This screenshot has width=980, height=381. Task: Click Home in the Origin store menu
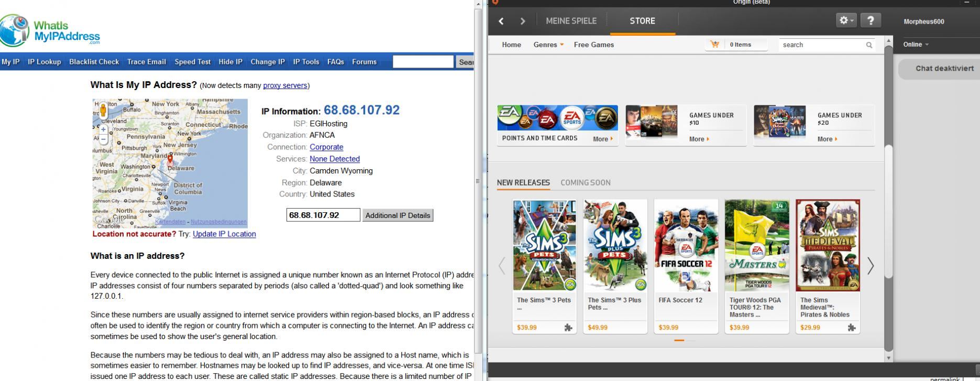click(x=511, y=45)
